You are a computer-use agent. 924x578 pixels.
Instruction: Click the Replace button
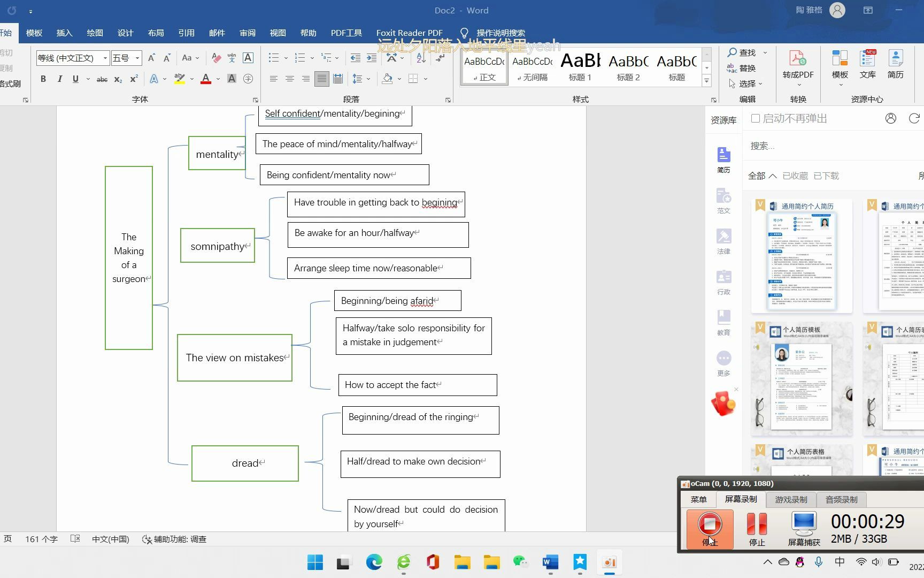click(741, 68)
